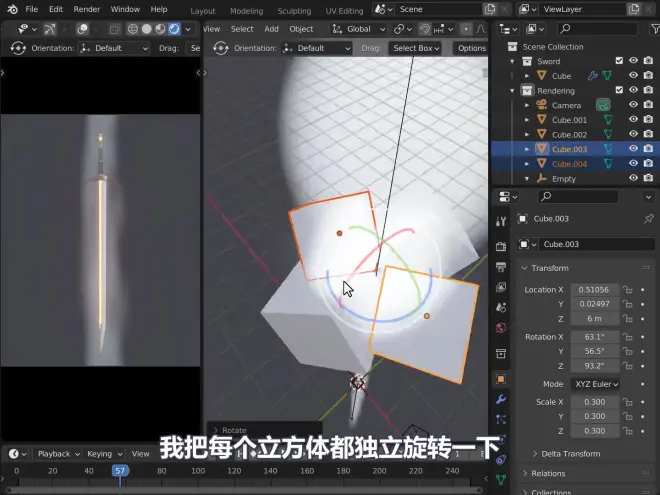Open the viewport Select menu
This screenshot has width=660, height=495.
coord(242,29)
